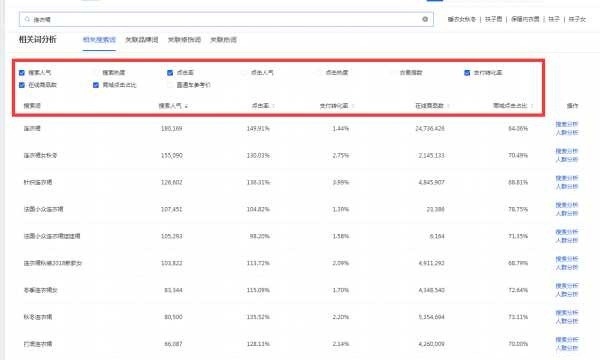Select the 法国小众连衣裙 search term cell
The height and width of the screenshot is (360, 600).
tap(44, 209)
